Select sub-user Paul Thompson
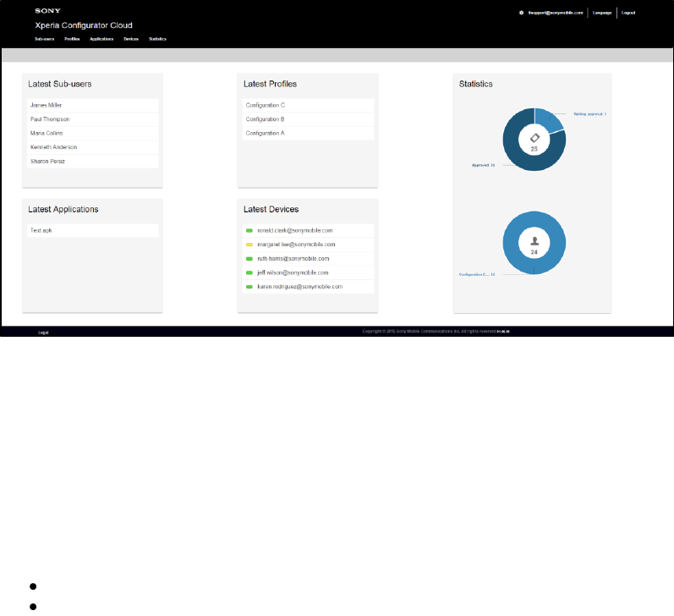This screenshot has width=674, height=616. point(92,119)
